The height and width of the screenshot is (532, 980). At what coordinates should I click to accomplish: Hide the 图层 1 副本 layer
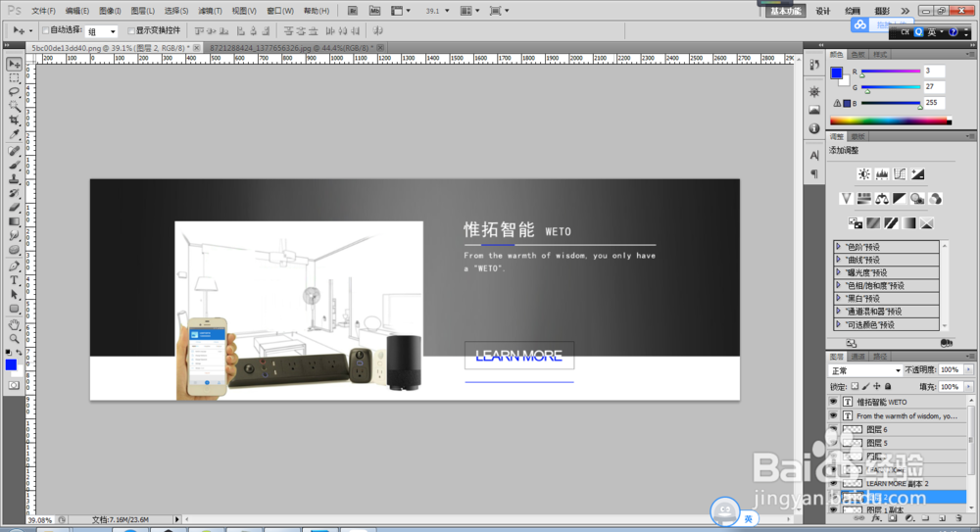tap(833, 510)
